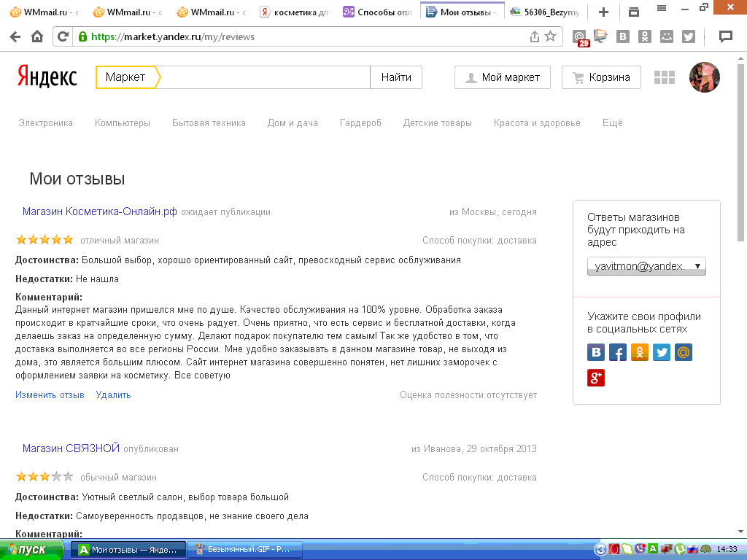747x560 pixels.
Task: Link Twitter profile in sidebar
Action: 662,352
